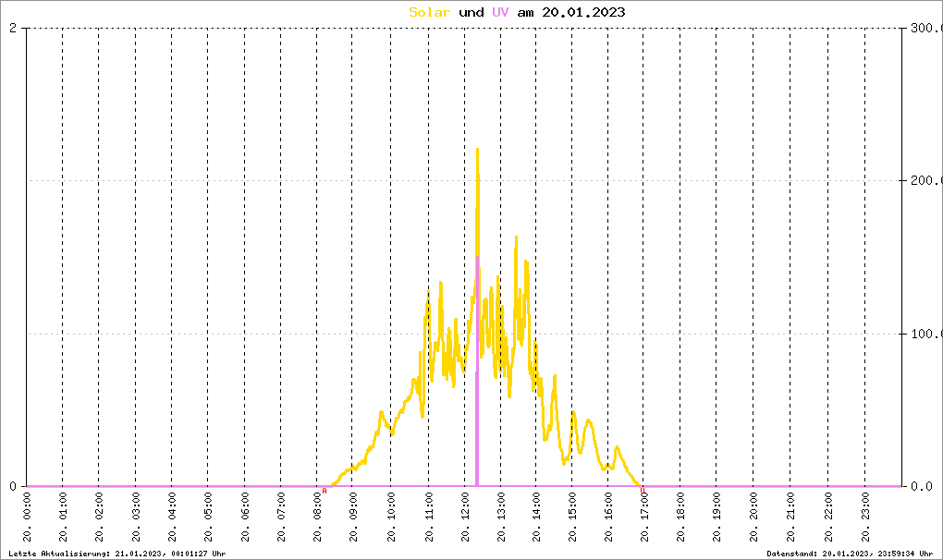Click x-axis label "20. 04:00"
The image size is (943, 560).
click(x=172, y=517)
